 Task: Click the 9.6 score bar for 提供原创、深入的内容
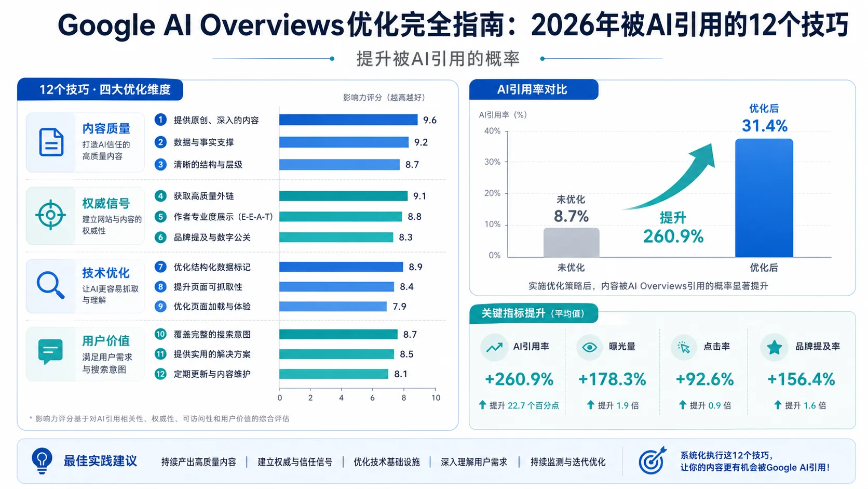(x=348, y=120)
